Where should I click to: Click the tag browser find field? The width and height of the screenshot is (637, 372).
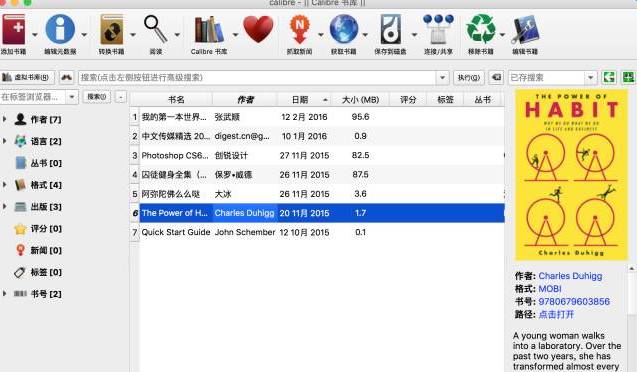click(32, 97)
